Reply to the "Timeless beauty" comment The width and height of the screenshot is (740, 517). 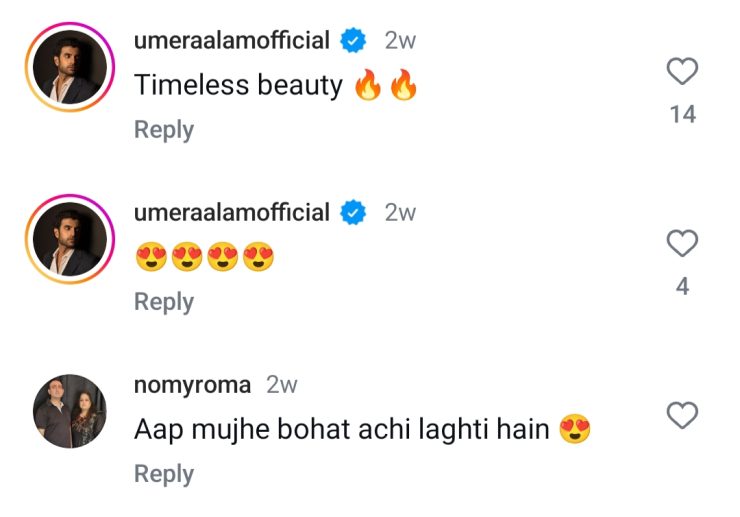tap(164, 130)
